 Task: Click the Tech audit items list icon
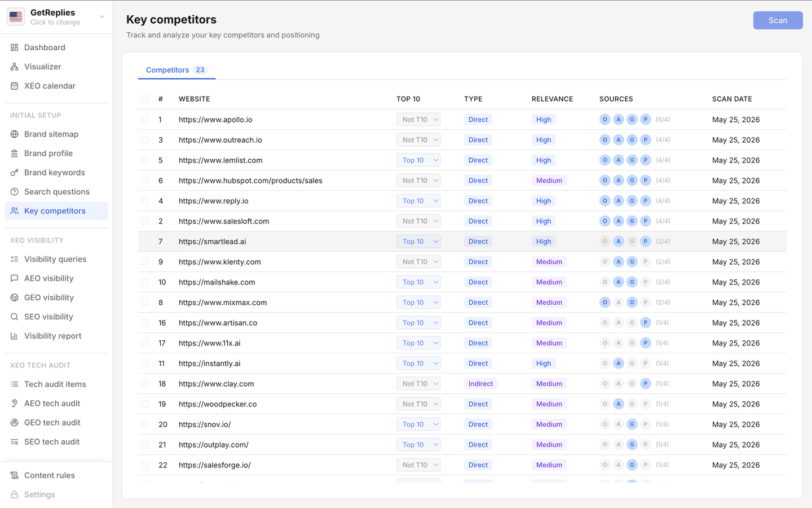coord(15,384)
